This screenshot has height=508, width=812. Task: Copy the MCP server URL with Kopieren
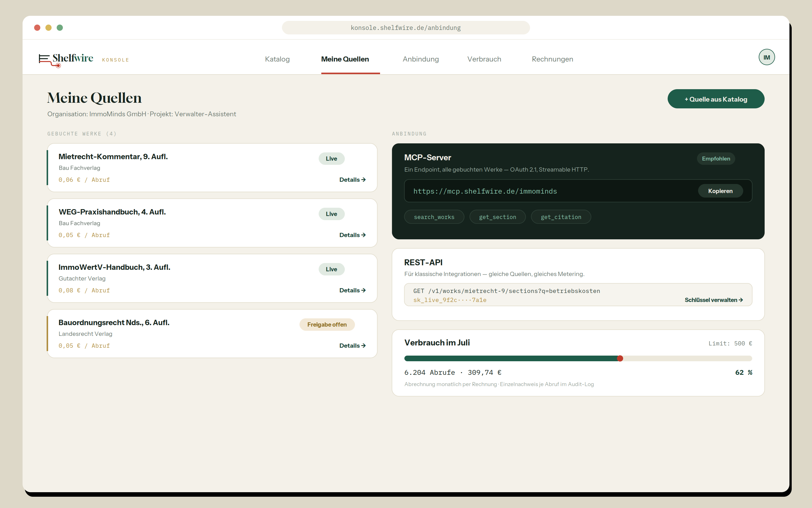click(720, 191)
